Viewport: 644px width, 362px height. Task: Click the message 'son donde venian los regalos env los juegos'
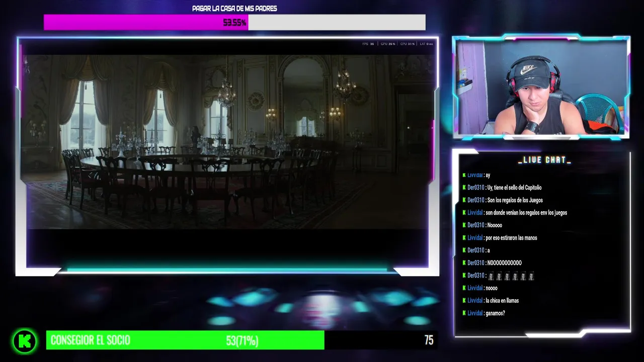[526, 213]
